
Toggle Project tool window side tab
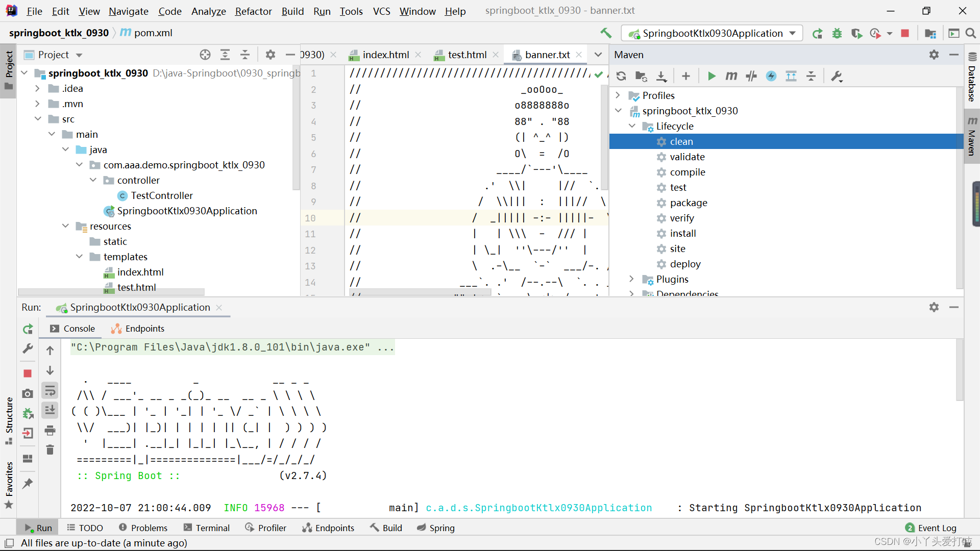click(x=9, y=70)
